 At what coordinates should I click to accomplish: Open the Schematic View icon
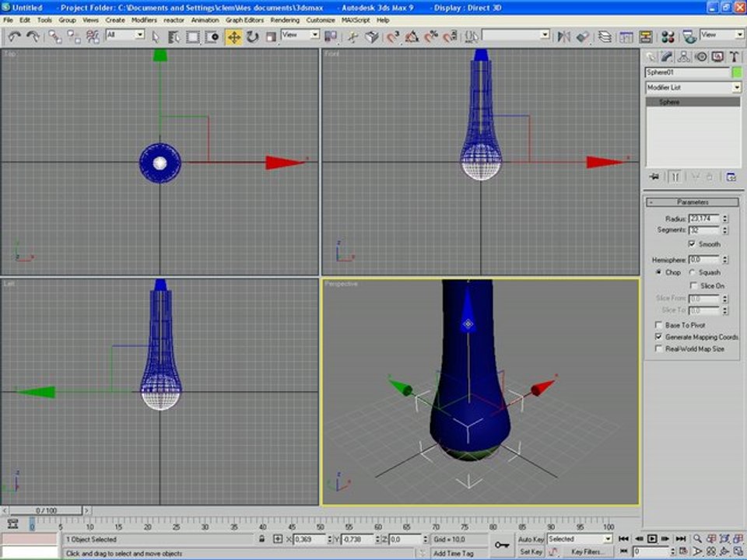click(x=646, y=37)
